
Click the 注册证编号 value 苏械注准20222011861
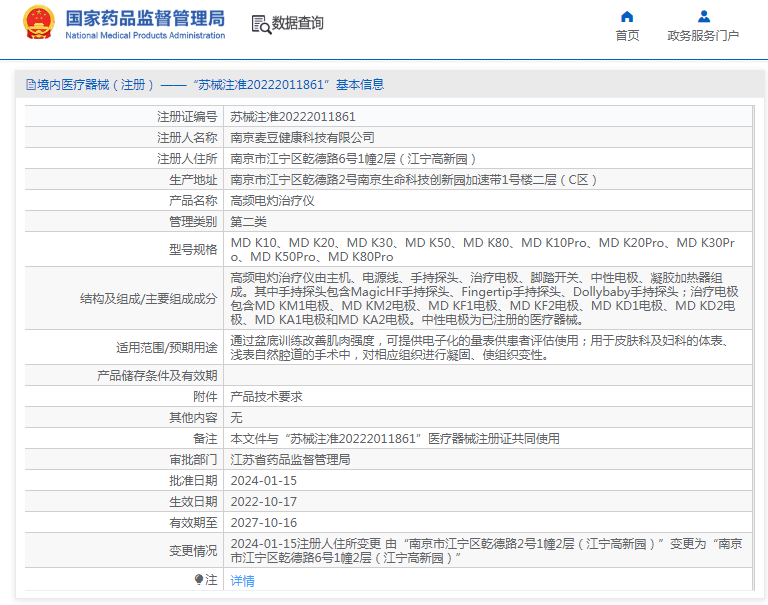pos(293,117)
